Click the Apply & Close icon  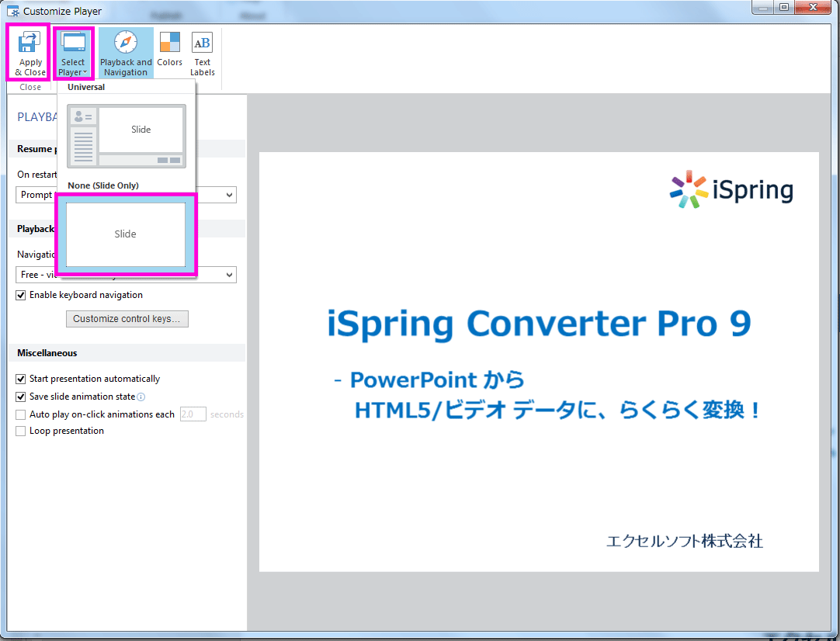[x=30, y=53]
